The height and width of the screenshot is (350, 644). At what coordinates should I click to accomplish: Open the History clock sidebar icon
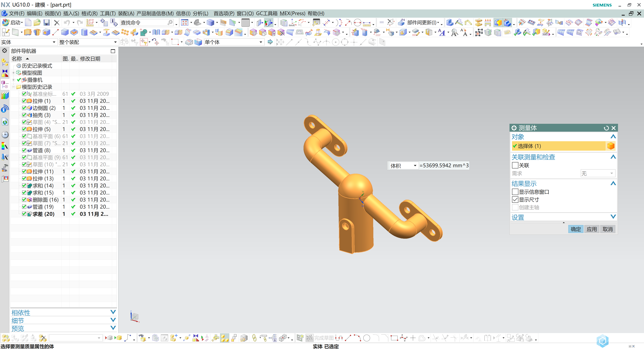5,135
